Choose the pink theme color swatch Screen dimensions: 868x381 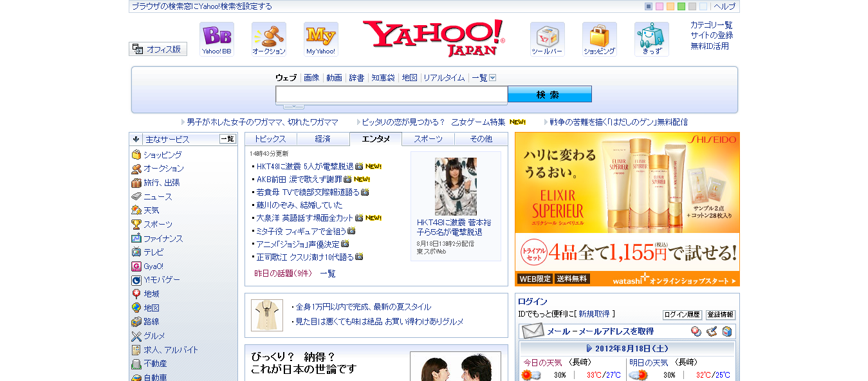(x=660, y=6)
